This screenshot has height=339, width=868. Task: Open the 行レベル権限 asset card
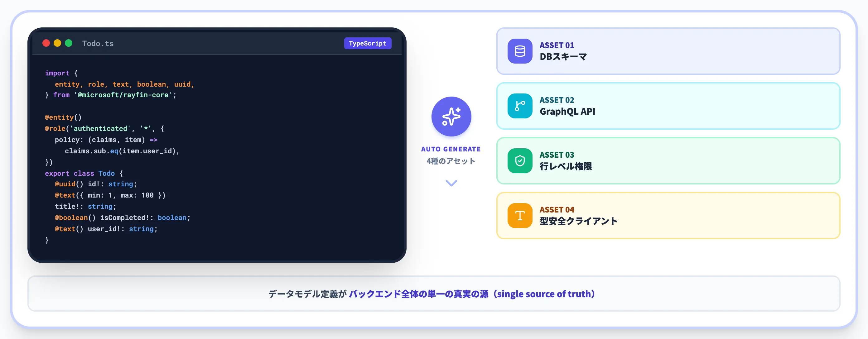[x=668, y=161]
